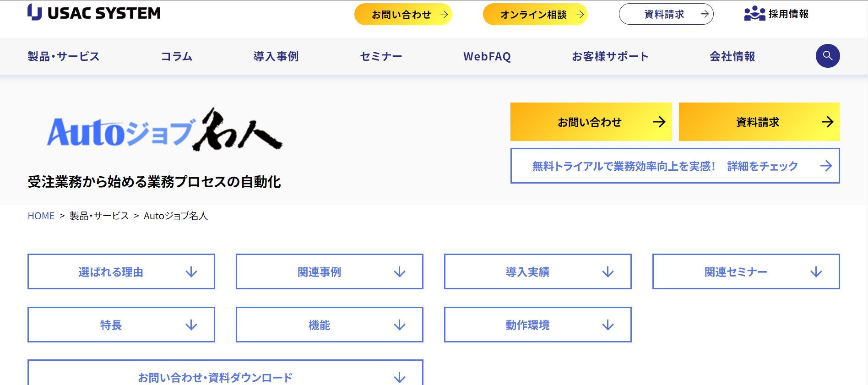Select the セミナー menu item
868x385 pixels.
[x=381, y=56]
